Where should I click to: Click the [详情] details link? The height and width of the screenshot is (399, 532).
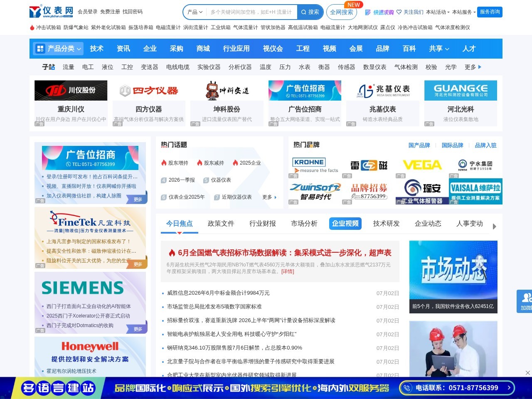tap(288, 271)
